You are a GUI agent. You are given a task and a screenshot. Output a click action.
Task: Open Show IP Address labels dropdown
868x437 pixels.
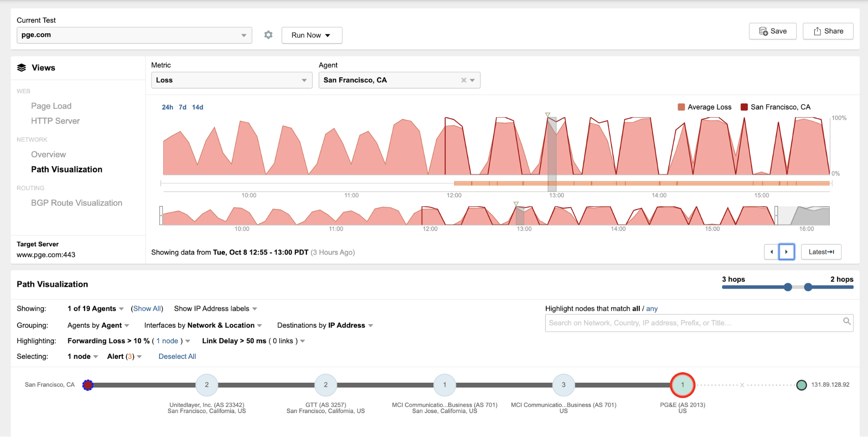point(215,309)
